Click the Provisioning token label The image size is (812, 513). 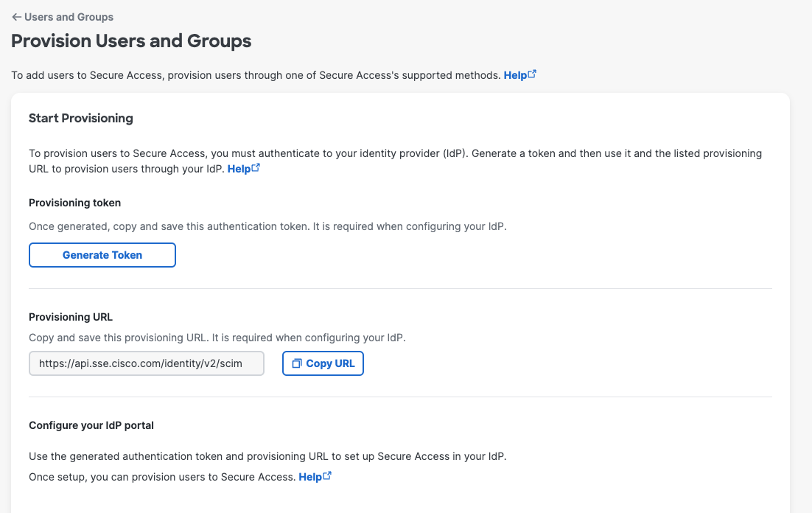[x=74, y=203]
